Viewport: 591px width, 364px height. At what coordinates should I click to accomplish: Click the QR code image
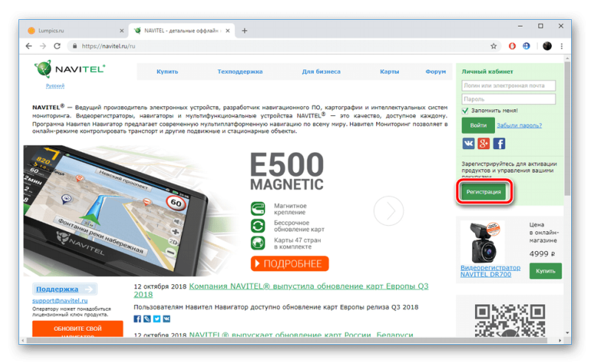point(510,320)
